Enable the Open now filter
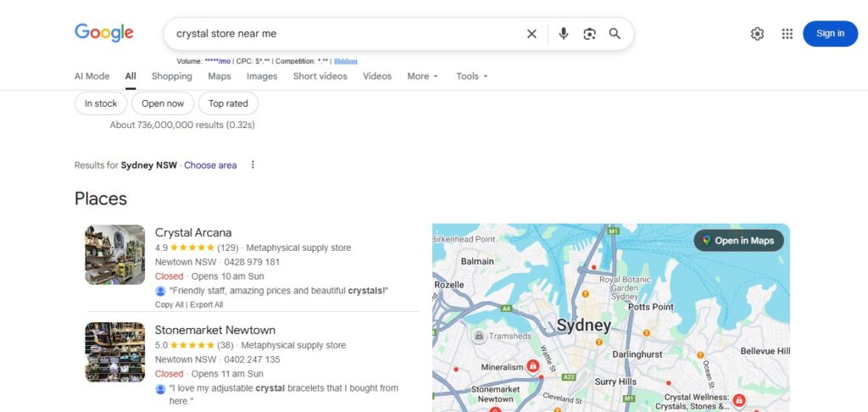Viewport: 868px width, 412px height. (x=163, y=103)
